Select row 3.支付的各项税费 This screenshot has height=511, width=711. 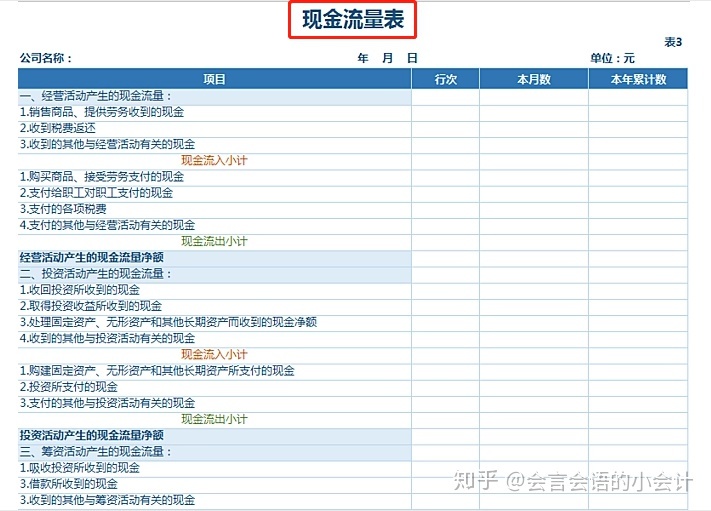click(353, 210)
